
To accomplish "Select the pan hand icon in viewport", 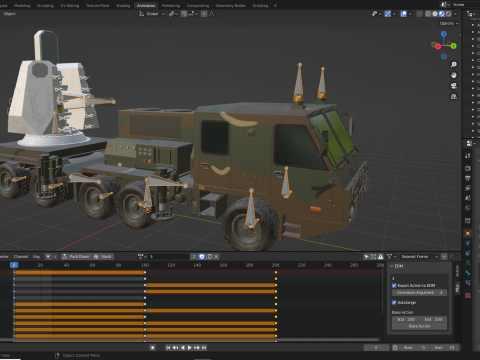I will [x=453, y=75].
